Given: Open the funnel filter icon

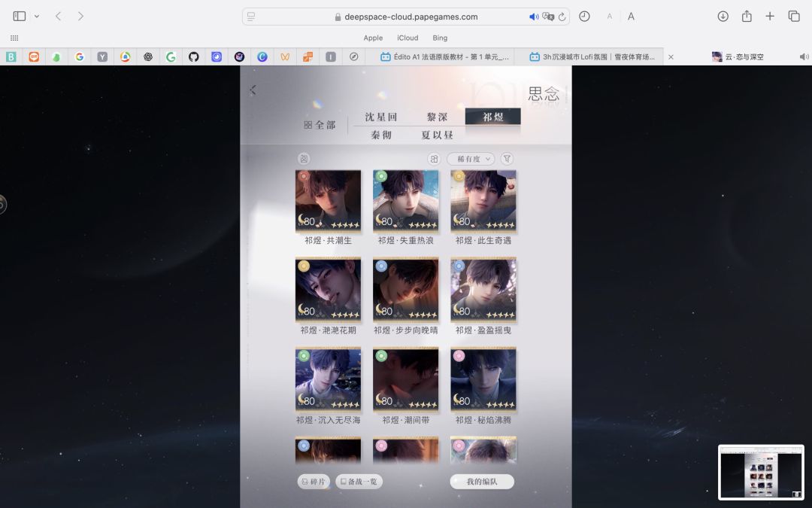Looking at the screenshot, I should (507, 159).
